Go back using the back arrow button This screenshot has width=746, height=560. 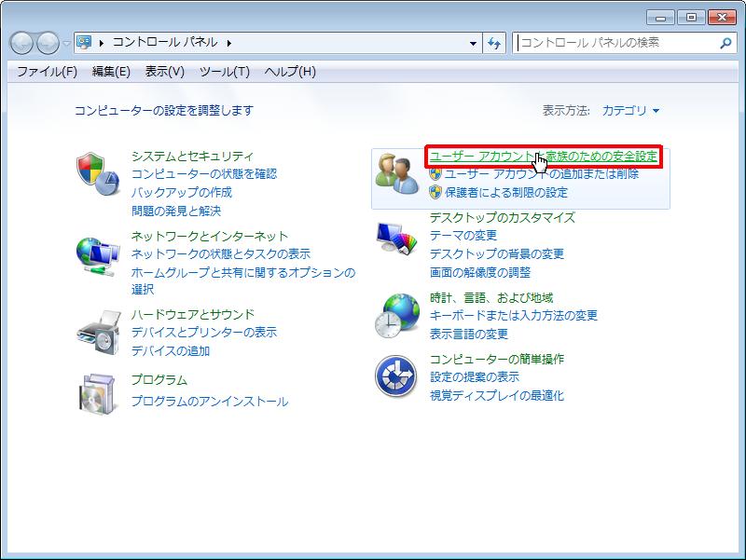click(x=22, y=43)
